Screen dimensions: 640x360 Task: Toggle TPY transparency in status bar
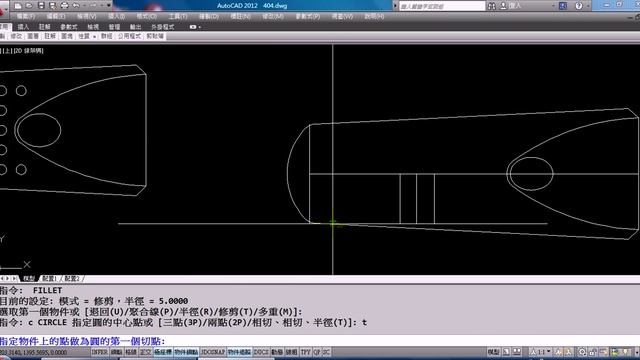point(305,352)
